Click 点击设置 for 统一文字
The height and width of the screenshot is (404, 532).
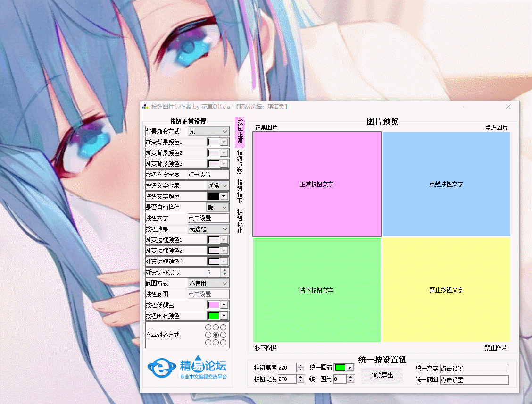(x=474, y=368)
